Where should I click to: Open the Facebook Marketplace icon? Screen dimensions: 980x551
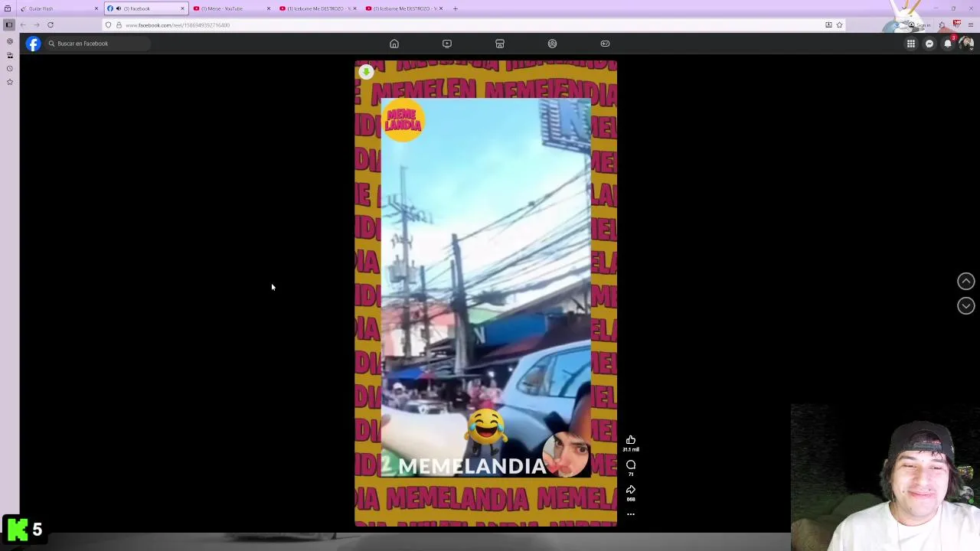[x=500, y=44]
